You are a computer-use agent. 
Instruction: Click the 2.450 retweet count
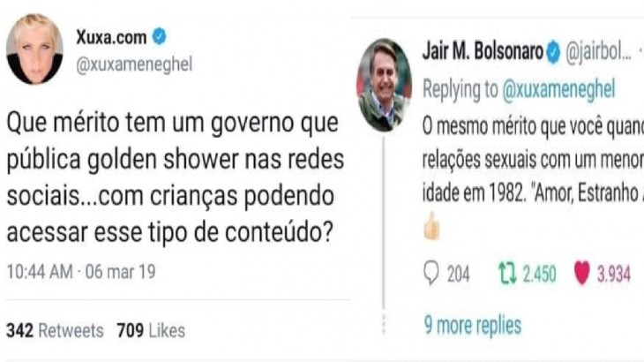coord(539,274)
